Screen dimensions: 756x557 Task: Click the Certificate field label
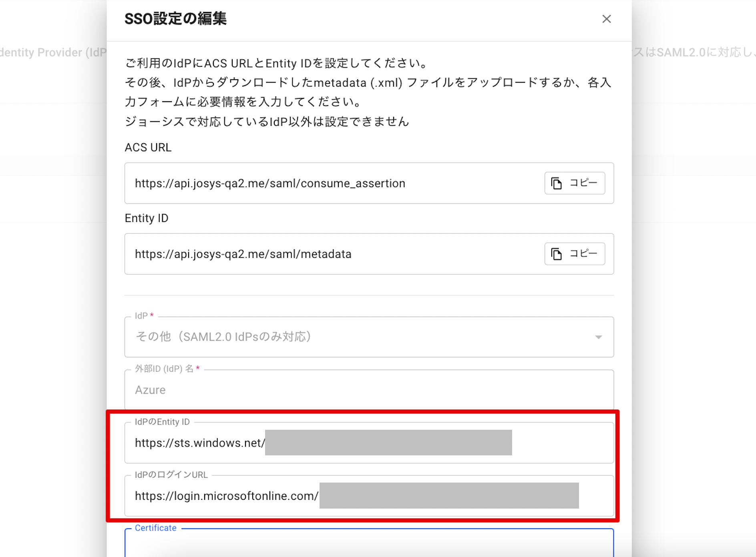pos(155,528)
